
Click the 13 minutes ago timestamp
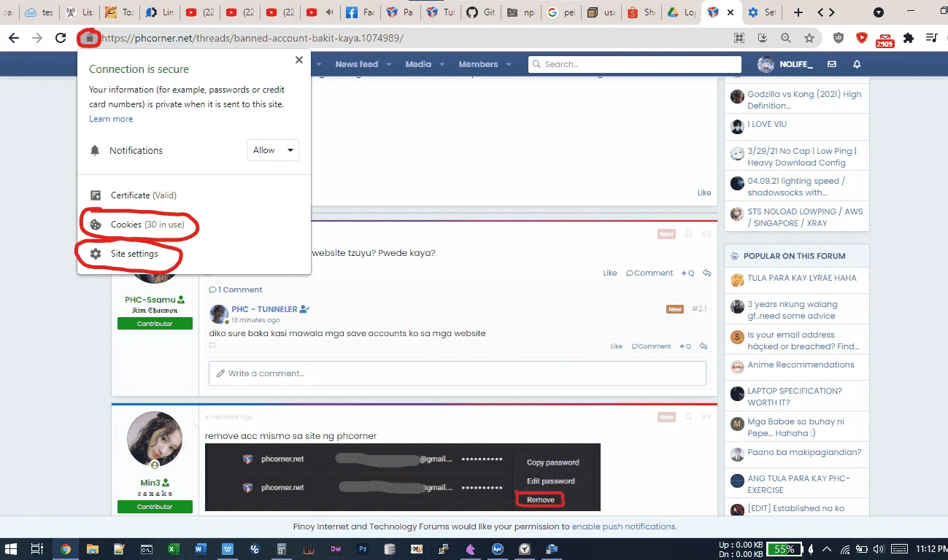[255, 320]
